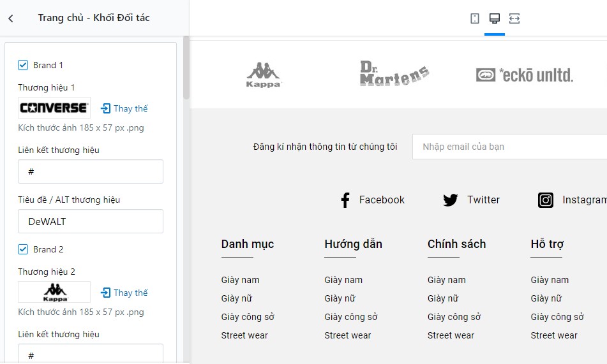
Task: Click the Kappa thumbnail in Thương hiệu 2
Action: (54, 292)
